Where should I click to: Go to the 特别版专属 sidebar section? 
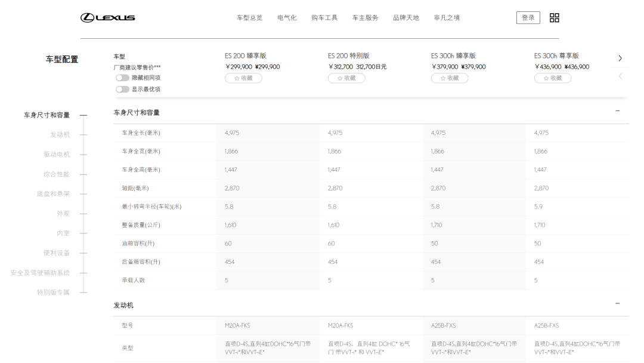coord(54,293)
